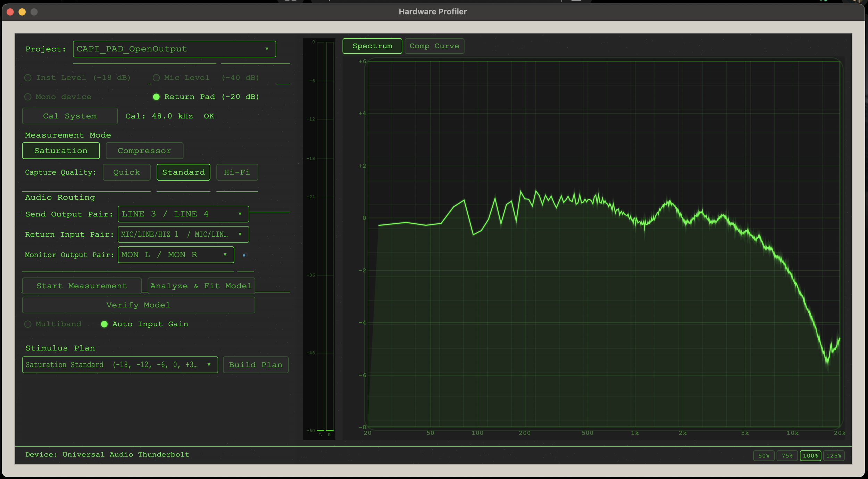Viewport: 868px width, 479px height.
Task: Click Analyze & Fit Model button
Action: coord(201,286)
